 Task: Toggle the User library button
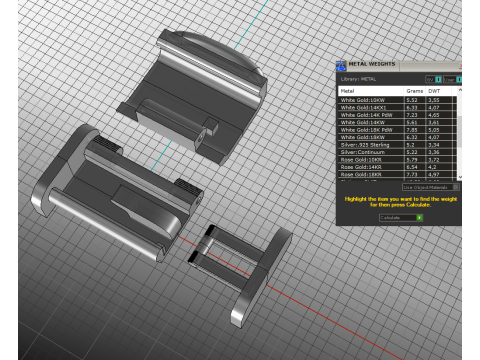tap(452, 79)
